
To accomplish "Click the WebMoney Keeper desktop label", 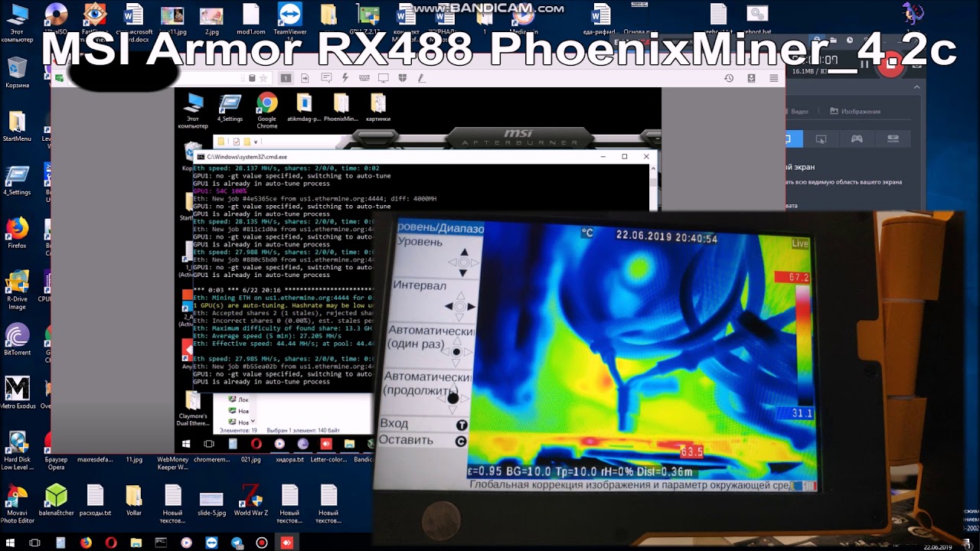I will coord(172,463).
